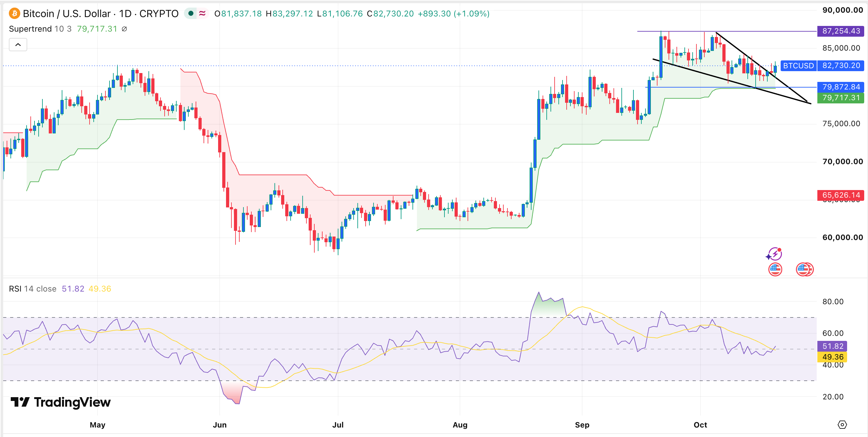This screenshot has height=437, width=868.
Task: Open the TradingView logo link
Action: click(61, 402)
